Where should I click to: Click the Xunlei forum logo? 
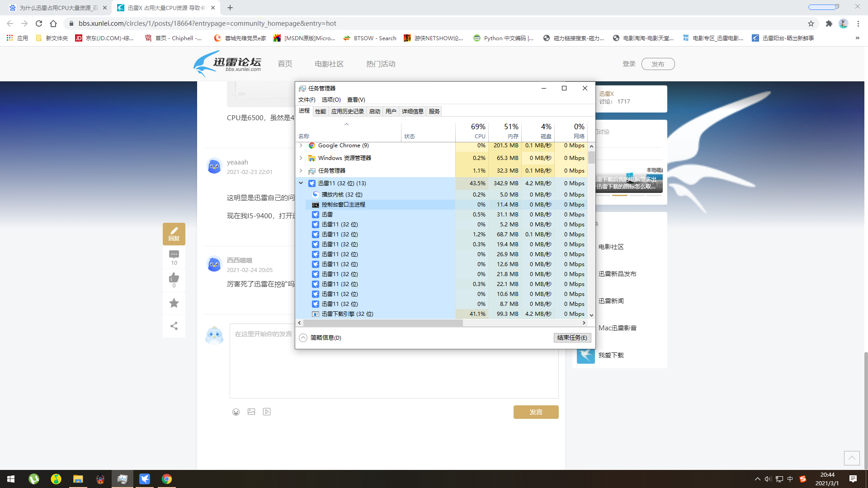(227, 64)
